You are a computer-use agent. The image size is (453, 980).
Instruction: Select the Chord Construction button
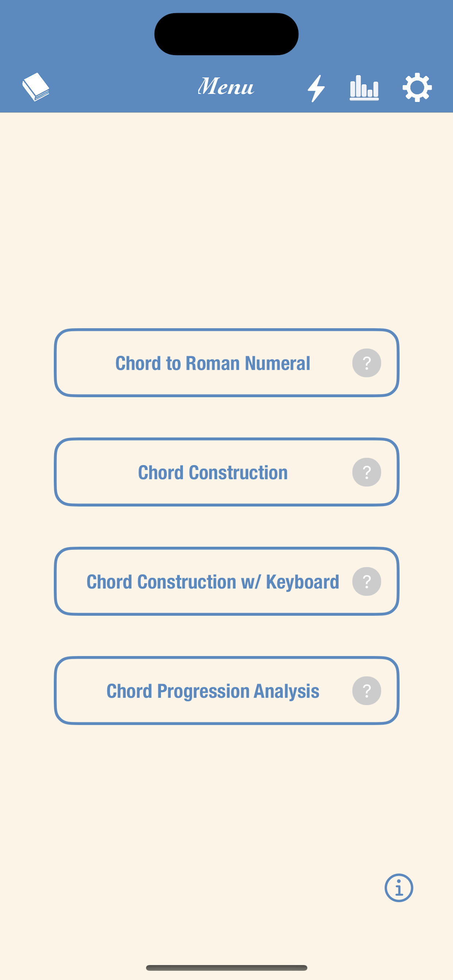pyautogui.click(x=226, y=472)
